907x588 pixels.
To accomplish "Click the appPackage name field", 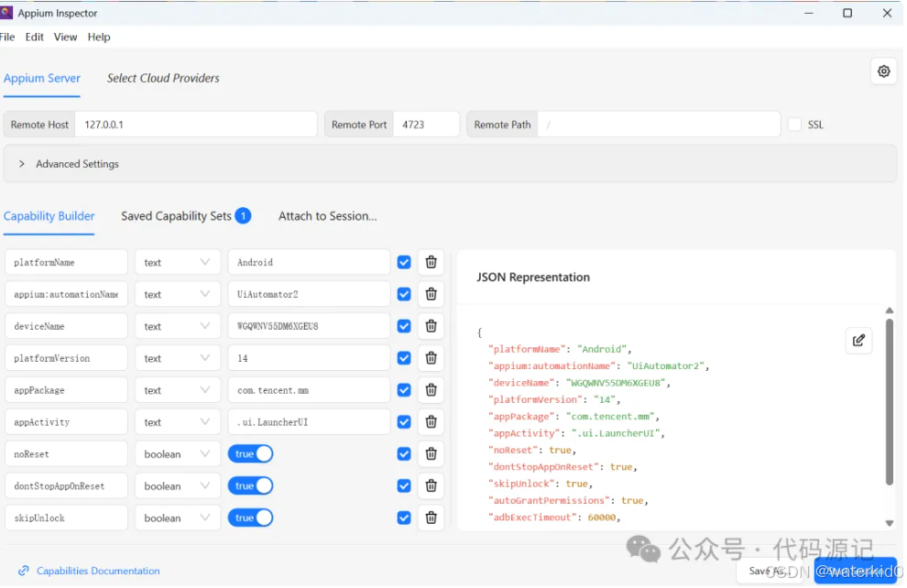I will tap(67, 391).
